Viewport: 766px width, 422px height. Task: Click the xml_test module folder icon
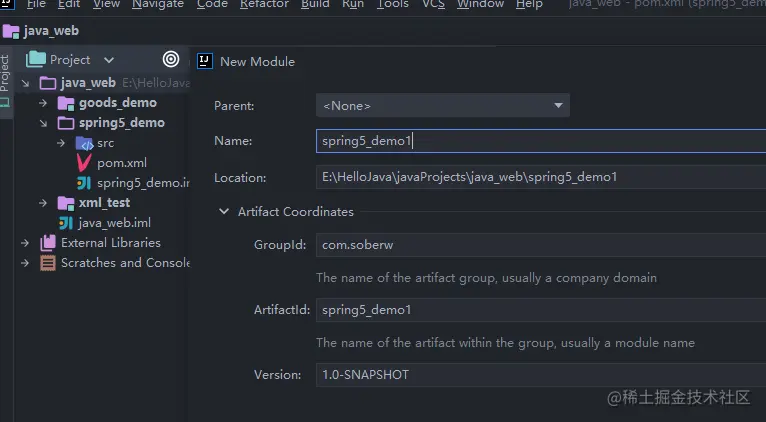(x=66, y=203)
